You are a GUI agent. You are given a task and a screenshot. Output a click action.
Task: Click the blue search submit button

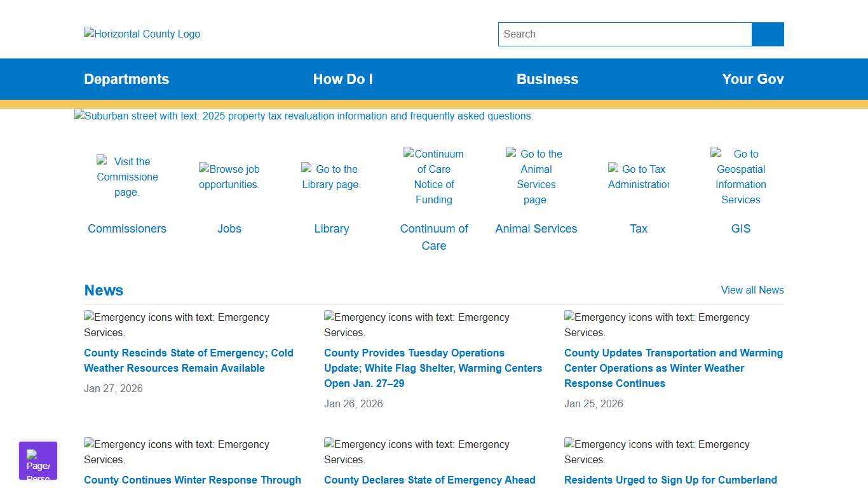tap(768, 34)
